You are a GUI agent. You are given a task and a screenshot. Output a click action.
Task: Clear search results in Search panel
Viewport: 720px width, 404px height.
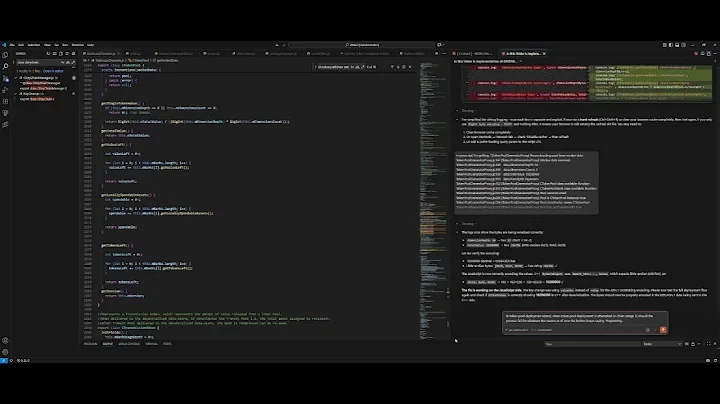55,54
